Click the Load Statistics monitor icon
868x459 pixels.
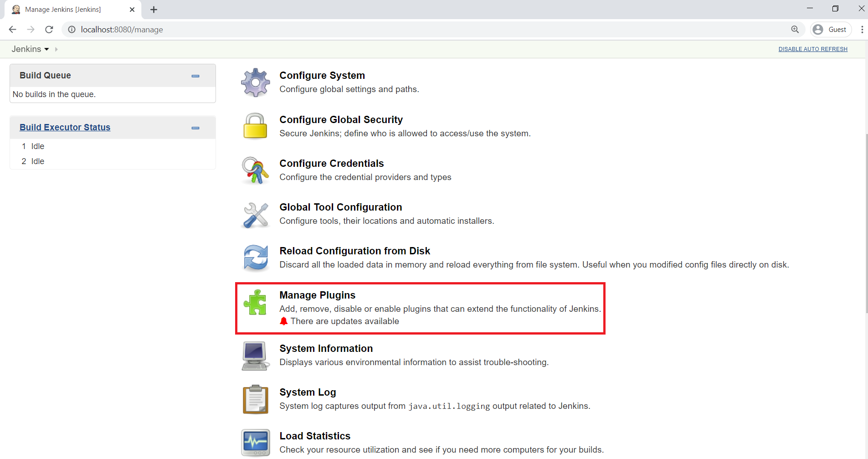[x=256, y=443]
